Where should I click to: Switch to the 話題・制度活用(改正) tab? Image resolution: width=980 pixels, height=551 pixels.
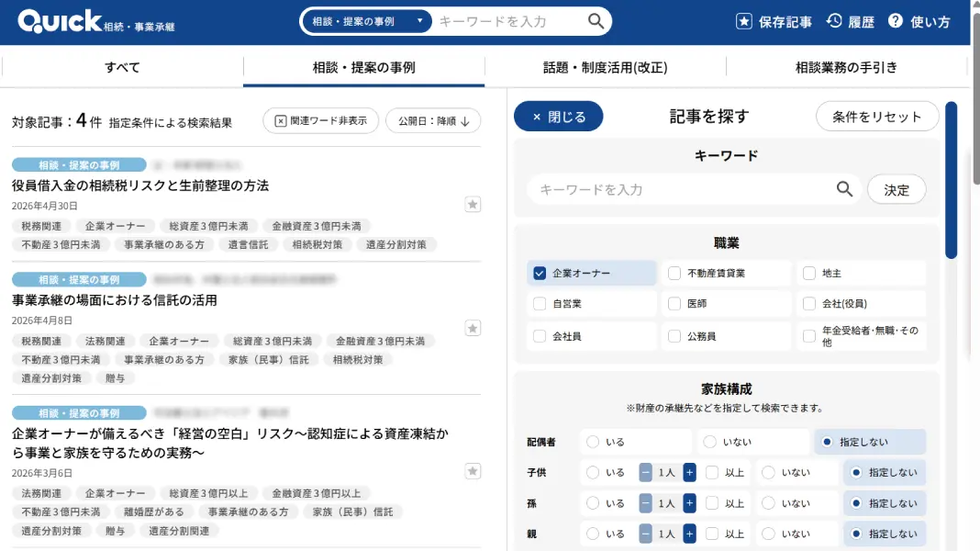(605, 68)
